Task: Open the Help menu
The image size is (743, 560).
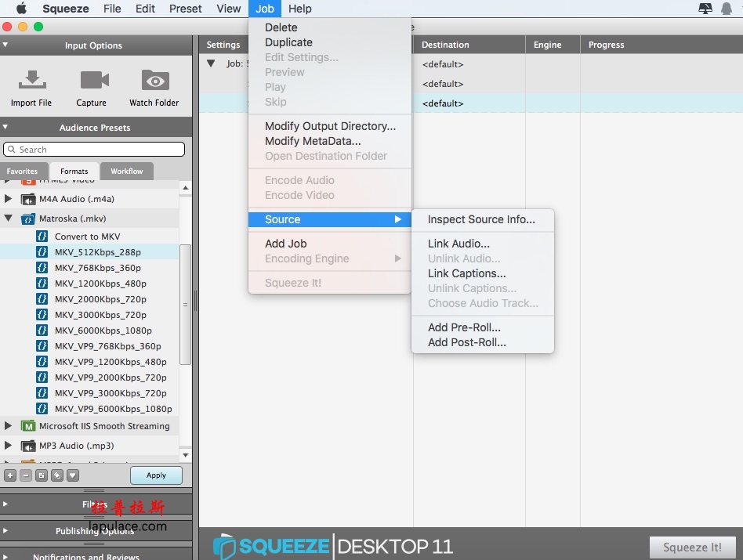Action: coord(300,9)
